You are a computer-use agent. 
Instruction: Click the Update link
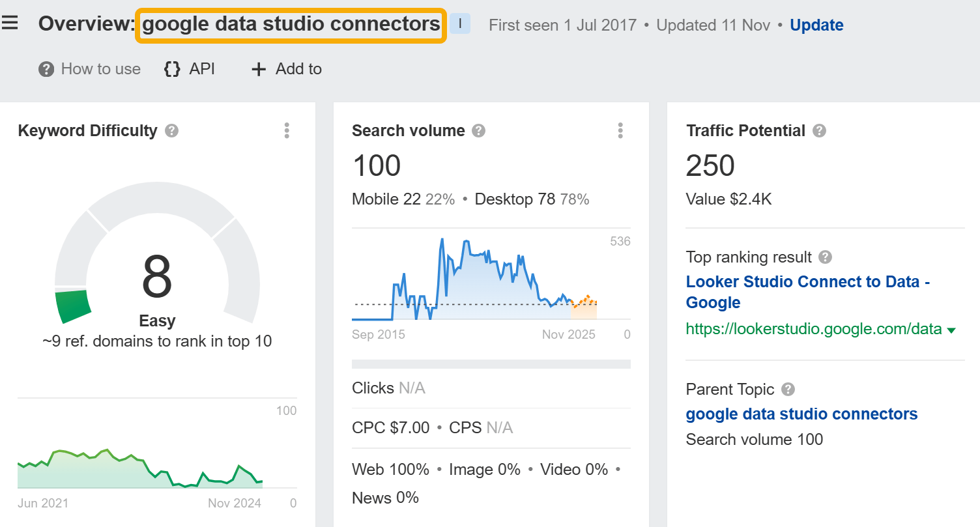pos(816,25)
